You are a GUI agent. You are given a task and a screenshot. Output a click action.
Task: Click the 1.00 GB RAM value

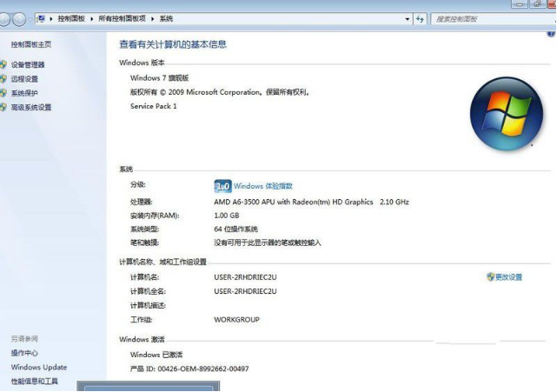(227, 216)
